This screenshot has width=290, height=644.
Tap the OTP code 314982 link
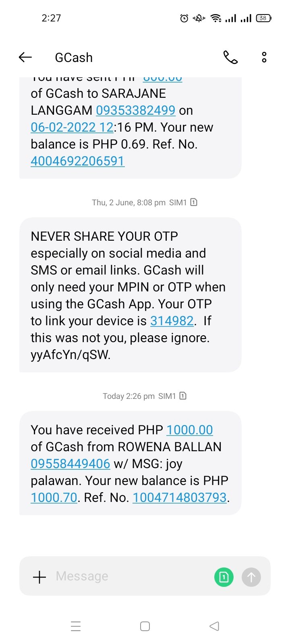coord(172,321)
